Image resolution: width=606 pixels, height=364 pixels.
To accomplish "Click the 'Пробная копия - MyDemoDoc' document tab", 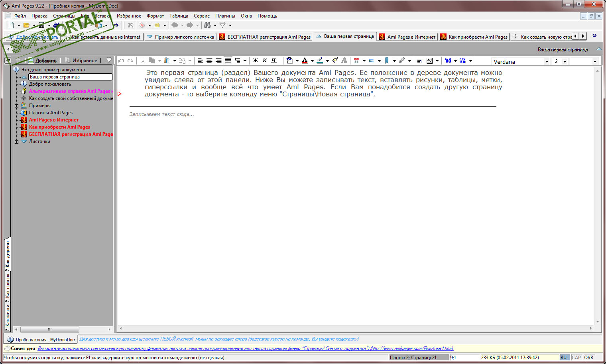I will click(41, 340).
